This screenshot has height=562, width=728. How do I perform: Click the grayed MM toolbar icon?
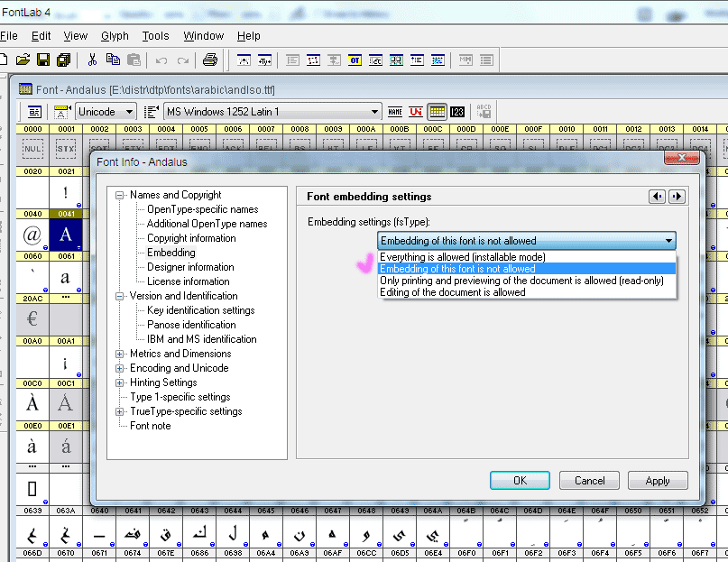[x=465, y=60]
